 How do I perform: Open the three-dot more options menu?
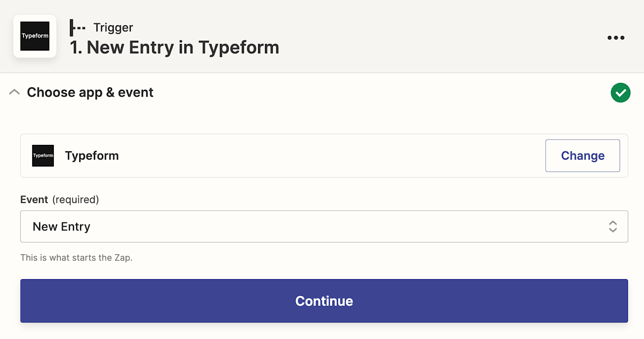point(615,38)
